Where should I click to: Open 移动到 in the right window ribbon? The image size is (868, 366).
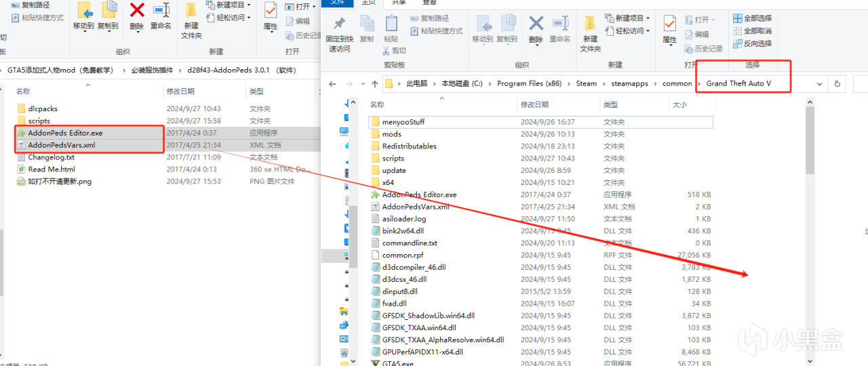click(x=483, y=30)
